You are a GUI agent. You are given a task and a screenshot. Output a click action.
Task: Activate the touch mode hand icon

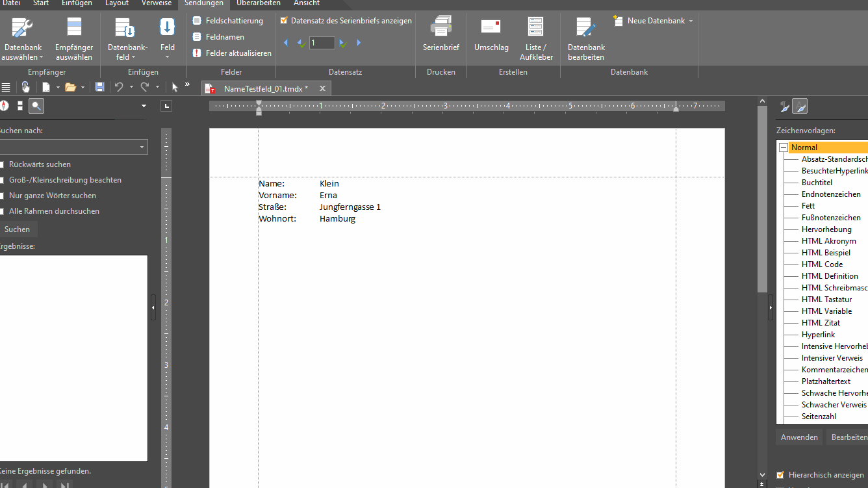(x=25, y=87)
